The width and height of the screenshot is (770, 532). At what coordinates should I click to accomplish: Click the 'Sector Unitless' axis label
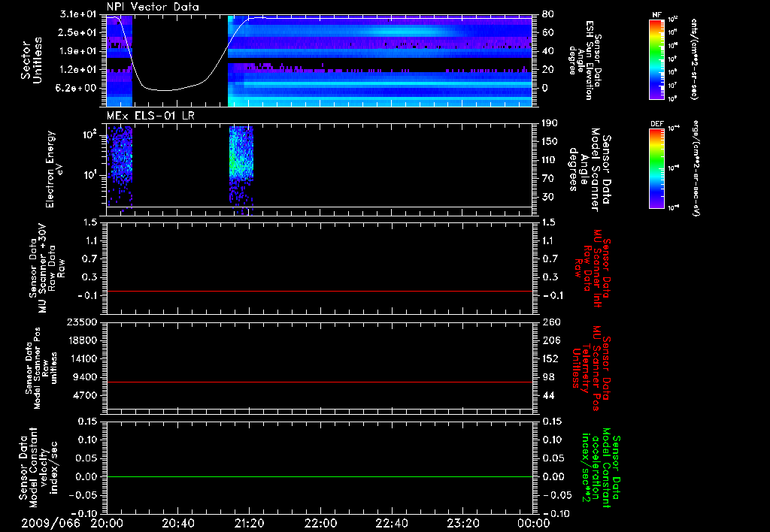coord(32,60)
